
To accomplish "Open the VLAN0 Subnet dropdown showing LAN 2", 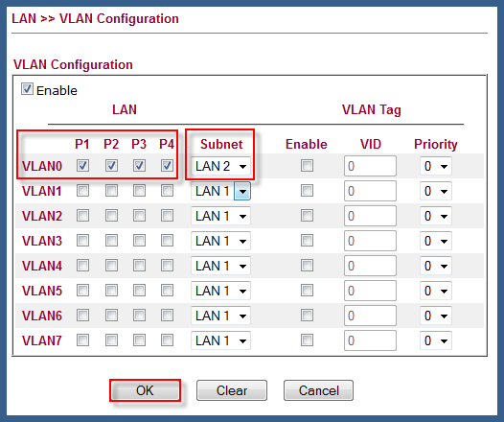I will click(x=220, y=166).
